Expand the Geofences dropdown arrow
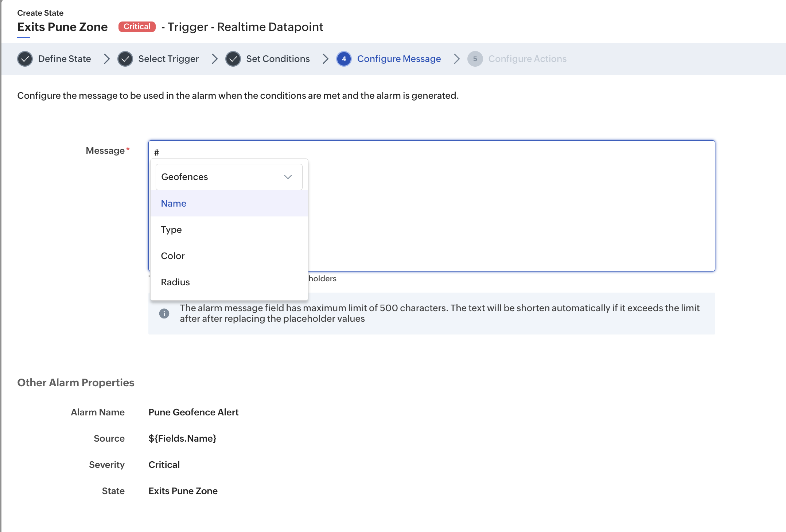The width and height of the screenshot is (786, 532). click(x=288, y=177)
